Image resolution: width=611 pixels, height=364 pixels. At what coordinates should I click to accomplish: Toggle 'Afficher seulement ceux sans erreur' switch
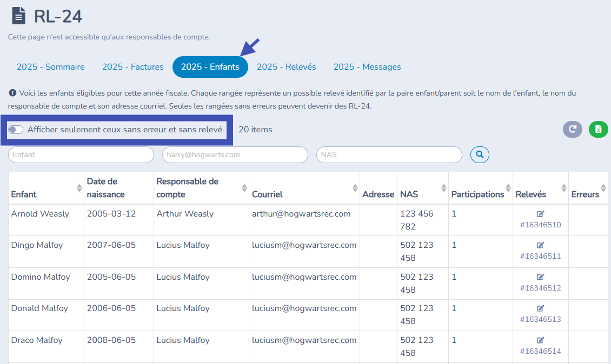16,130
